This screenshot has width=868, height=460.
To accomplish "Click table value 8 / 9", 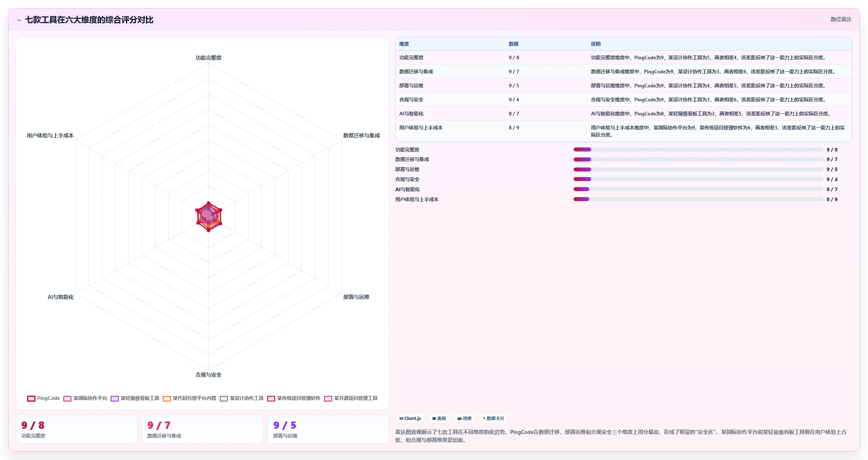I will coord(514,128).
